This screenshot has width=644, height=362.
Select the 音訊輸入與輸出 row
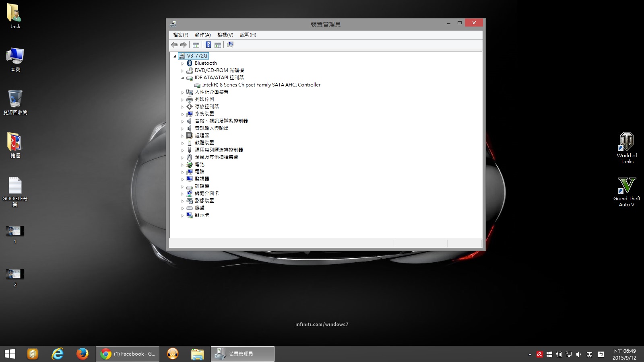[x=211, y=128]
